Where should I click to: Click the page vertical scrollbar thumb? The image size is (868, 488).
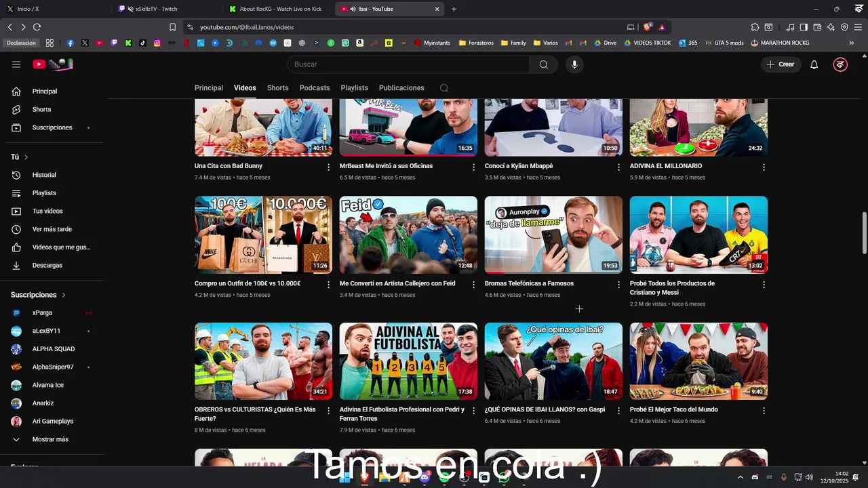(x=864, y=232)
